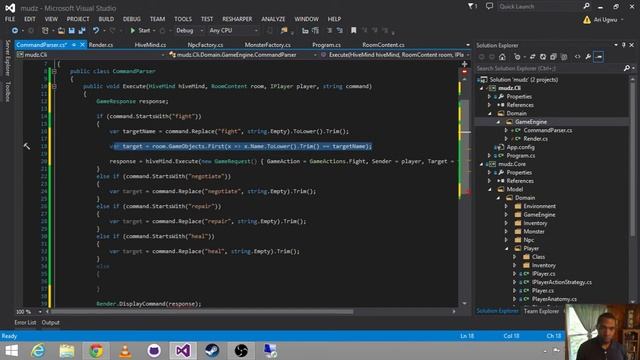Expand the CommandParser.cs tree node
Image resolution: width=640 pixels, height=360 pixels.
click(507, 131)
